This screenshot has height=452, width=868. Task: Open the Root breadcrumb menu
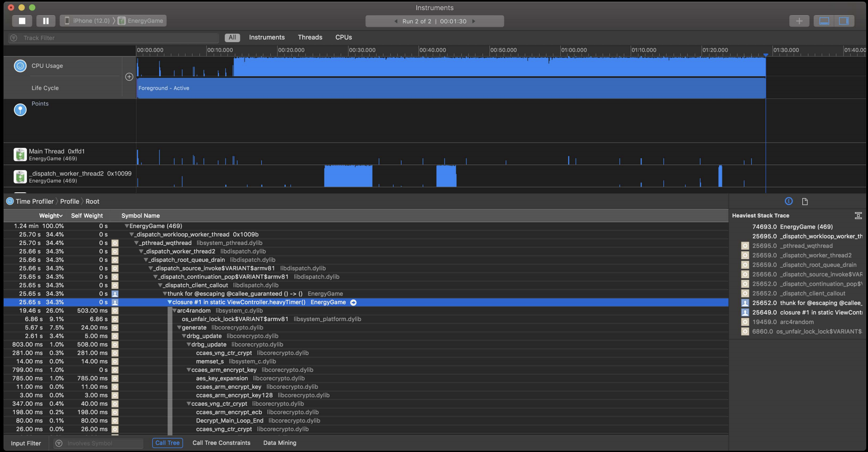[92, 201]
